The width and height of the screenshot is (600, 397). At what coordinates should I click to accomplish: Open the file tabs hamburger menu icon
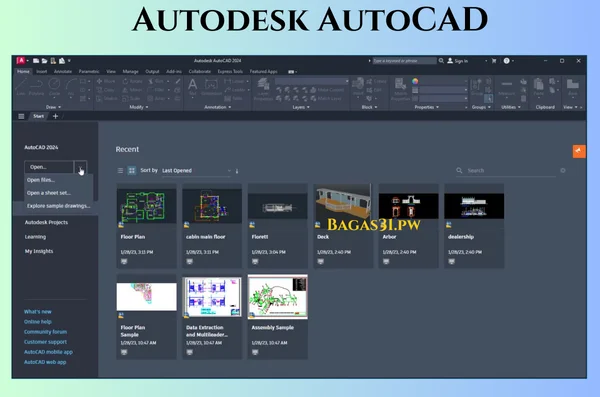(21, 116)
